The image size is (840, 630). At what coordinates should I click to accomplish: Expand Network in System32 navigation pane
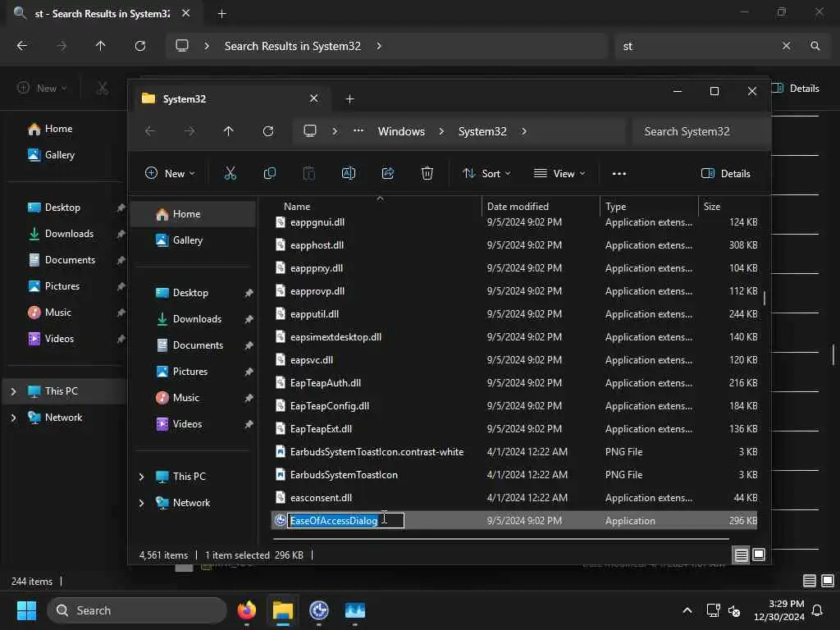point(141,503)
